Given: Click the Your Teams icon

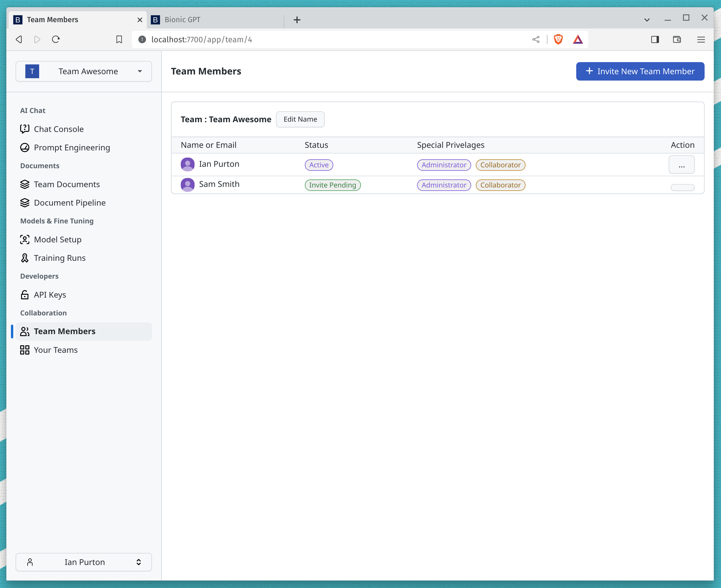Looking at the screenshot, I should pos(24,350).
